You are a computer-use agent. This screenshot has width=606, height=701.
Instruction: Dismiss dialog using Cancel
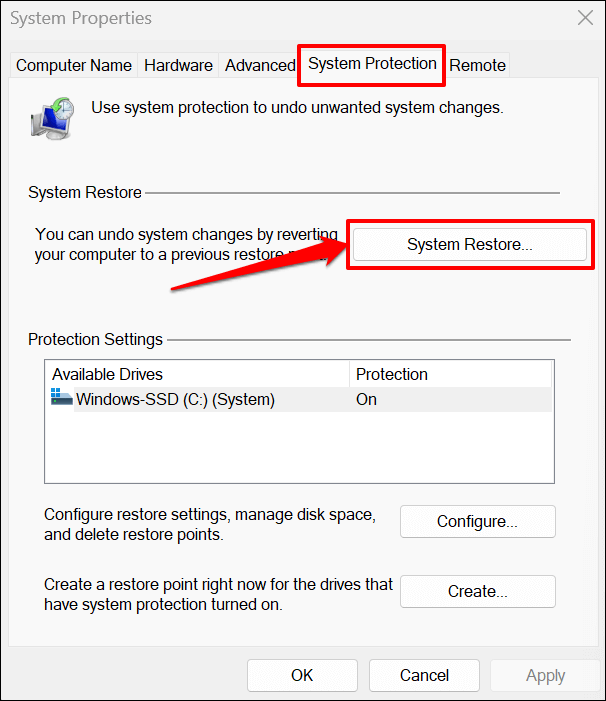point(424,675)
